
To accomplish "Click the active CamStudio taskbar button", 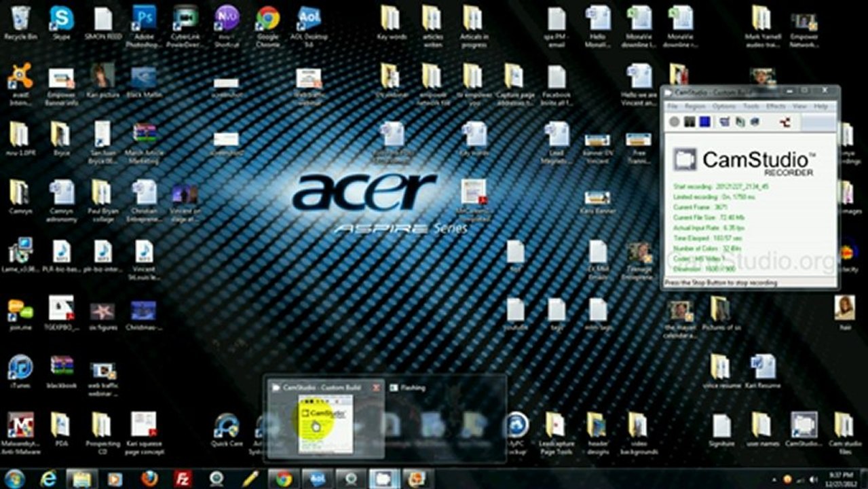I will 384,479.
